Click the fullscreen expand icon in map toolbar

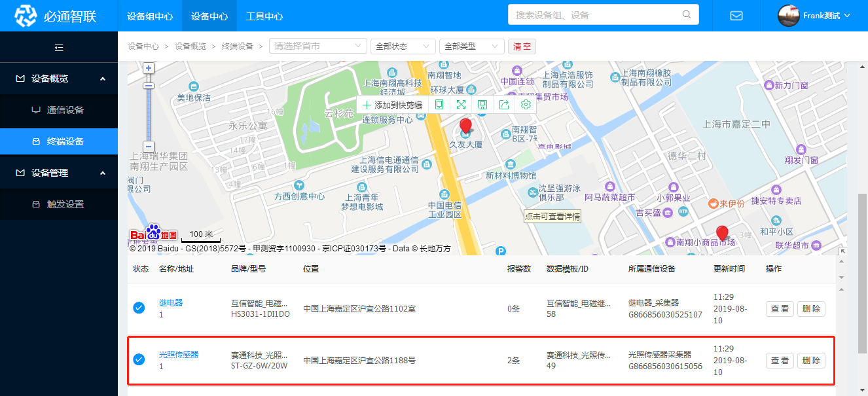pos(461,105)
